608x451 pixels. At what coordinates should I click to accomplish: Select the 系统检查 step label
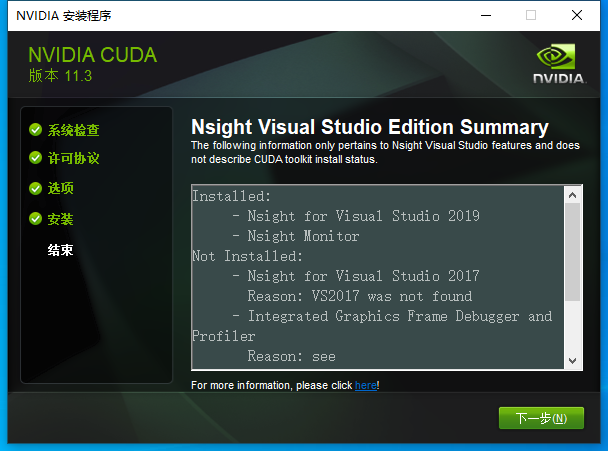(73, 130)
